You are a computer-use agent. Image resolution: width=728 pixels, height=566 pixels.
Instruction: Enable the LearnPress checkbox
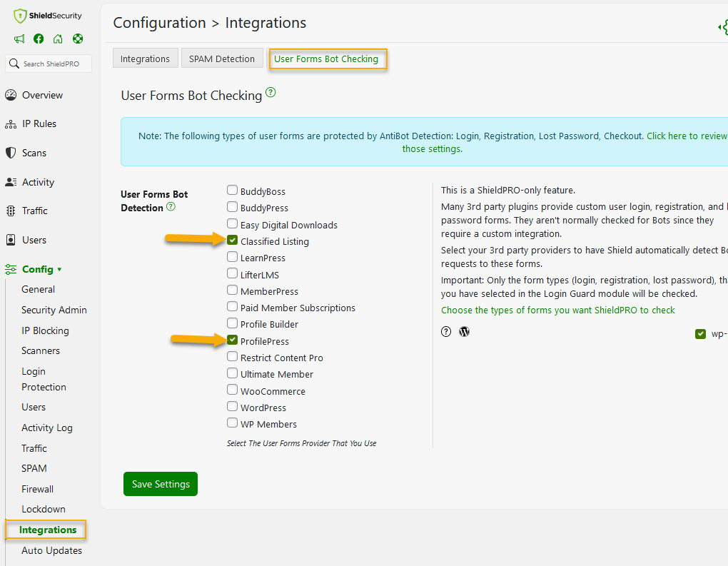tap(232, 257)
